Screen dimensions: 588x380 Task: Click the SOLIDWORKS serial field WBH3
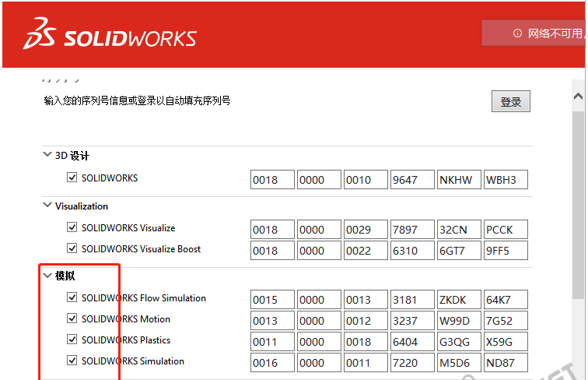coord(506,179)
